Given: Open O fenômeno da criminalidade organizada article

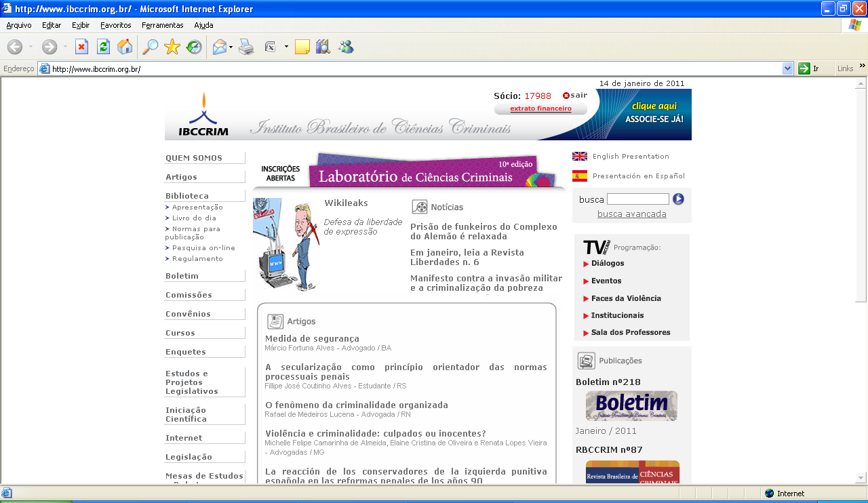Looking at the screenshot, I should coord(357,405).
